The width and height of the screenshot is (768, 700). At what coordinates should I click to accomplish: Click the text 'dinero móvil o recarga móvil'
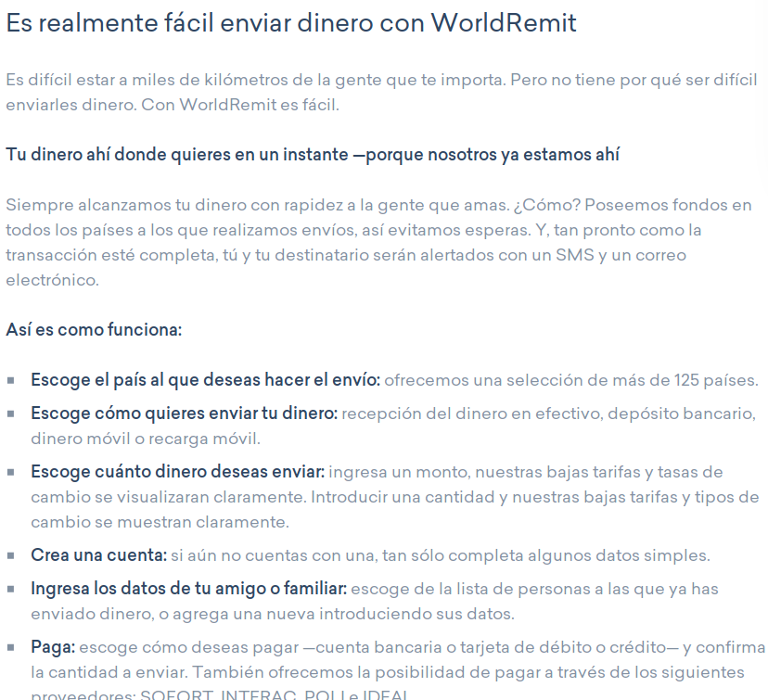146,439
